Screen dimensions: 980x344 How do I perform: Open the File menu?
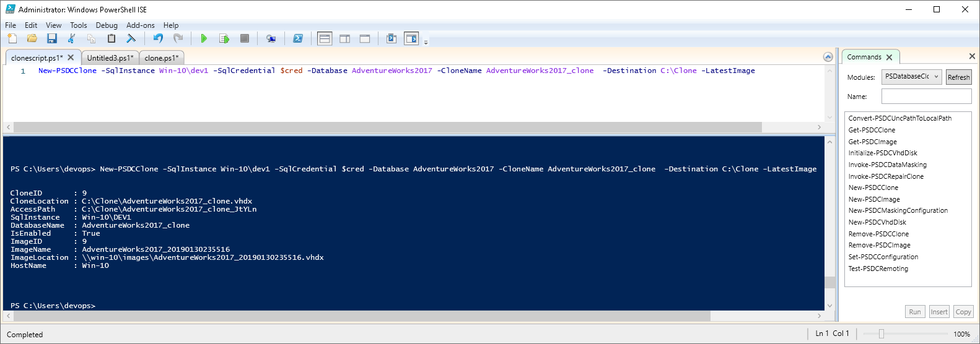tap(11, 25)
